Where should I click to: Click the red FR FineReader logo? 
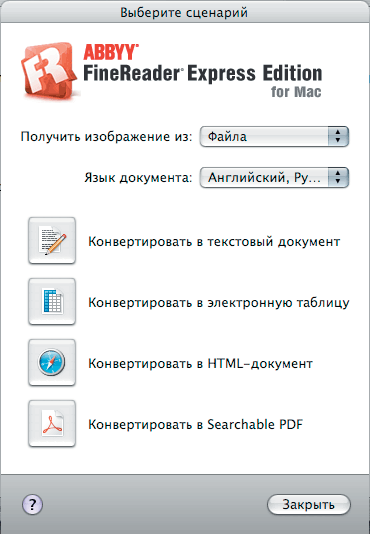click(x=49, y=70)
